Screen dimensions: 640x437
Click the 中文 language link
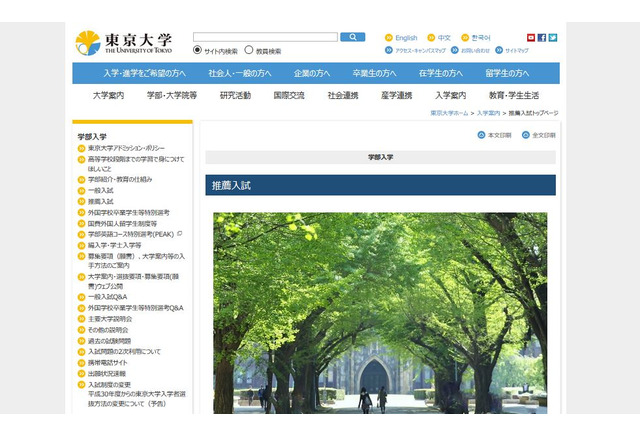444,38
